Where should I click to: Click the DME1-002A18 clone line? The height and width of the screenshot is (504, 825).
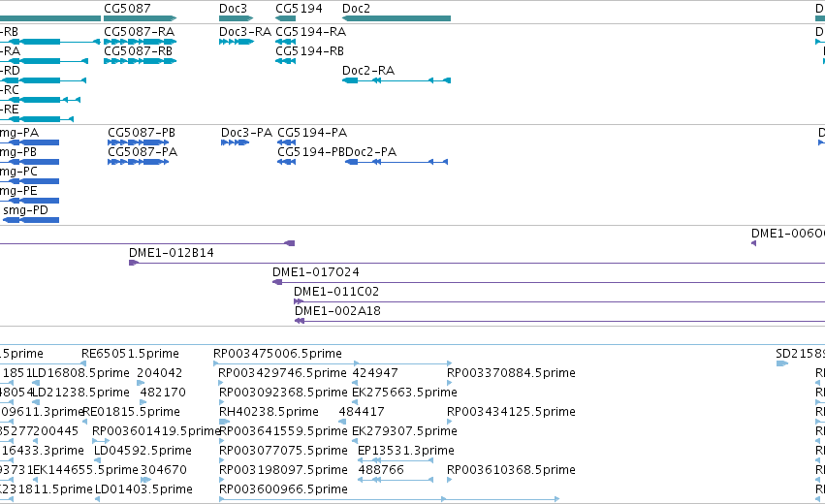[x=559, y=321]
